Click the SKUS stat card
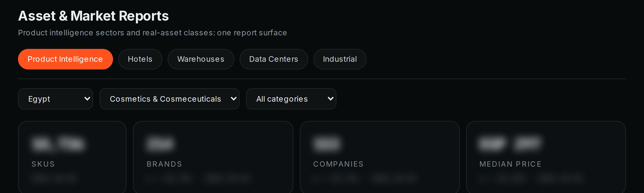 pos(72,157)
